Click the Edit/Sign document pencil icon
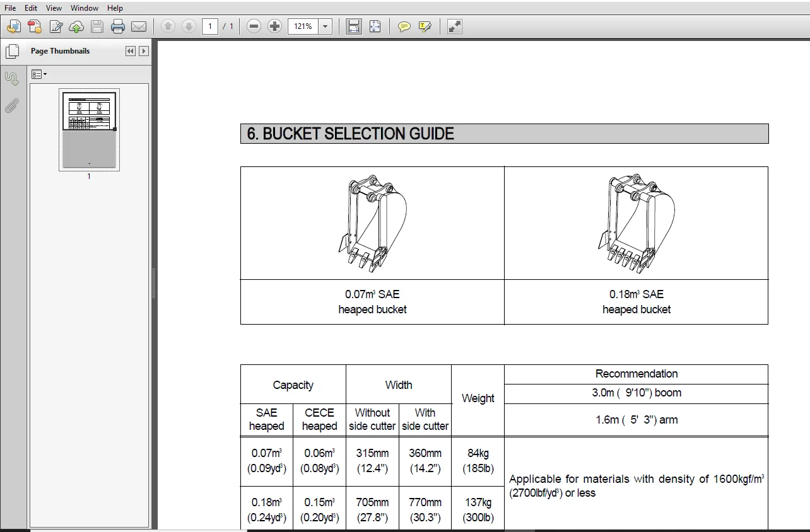The image size is (810, 532). [56, 26]
